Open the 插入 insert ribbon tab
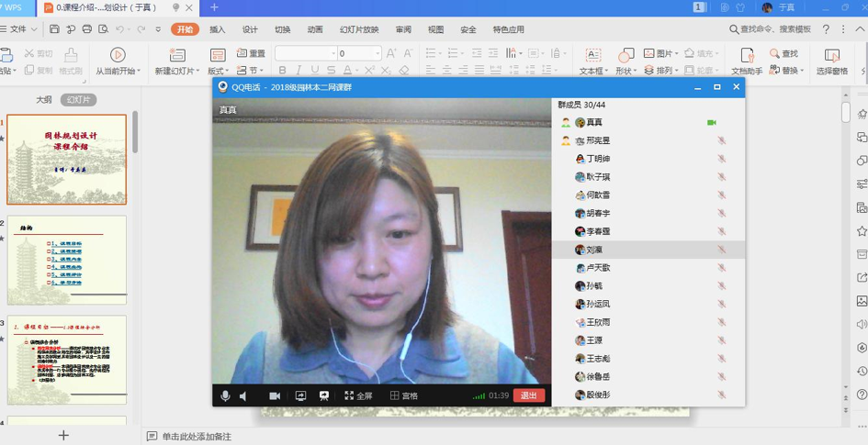 pos(218,29)
